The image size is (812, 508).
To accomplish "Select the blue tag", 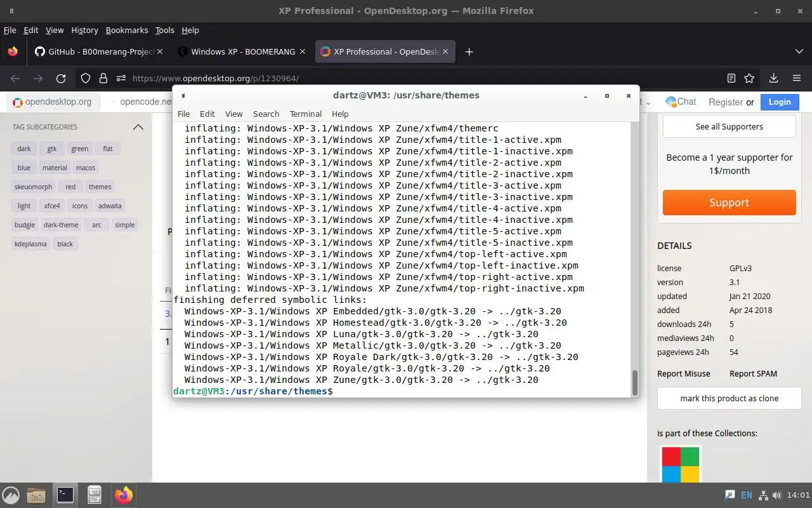I will [x=24, y=168].
